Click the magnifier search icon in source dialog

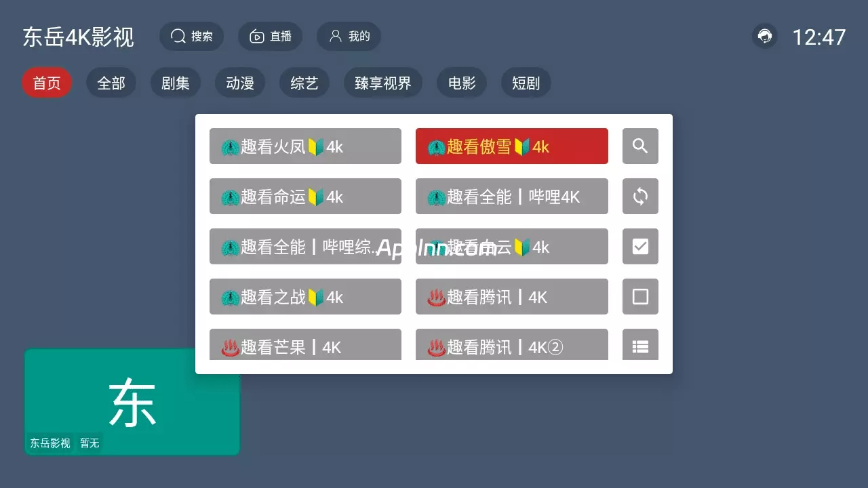(640, 146)
